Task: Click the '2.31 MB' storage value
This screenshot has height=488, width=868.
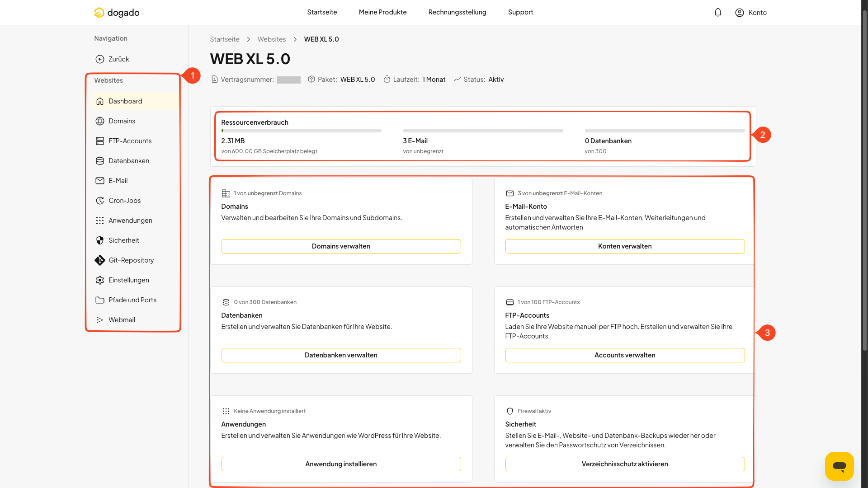Action: (233, 141)
